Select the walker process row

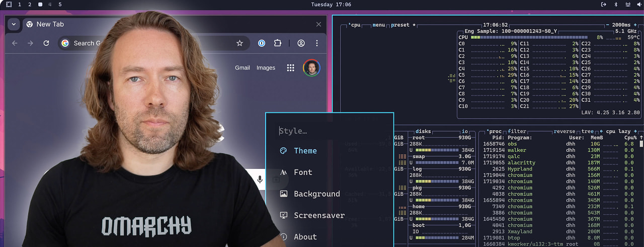[559, 150]
